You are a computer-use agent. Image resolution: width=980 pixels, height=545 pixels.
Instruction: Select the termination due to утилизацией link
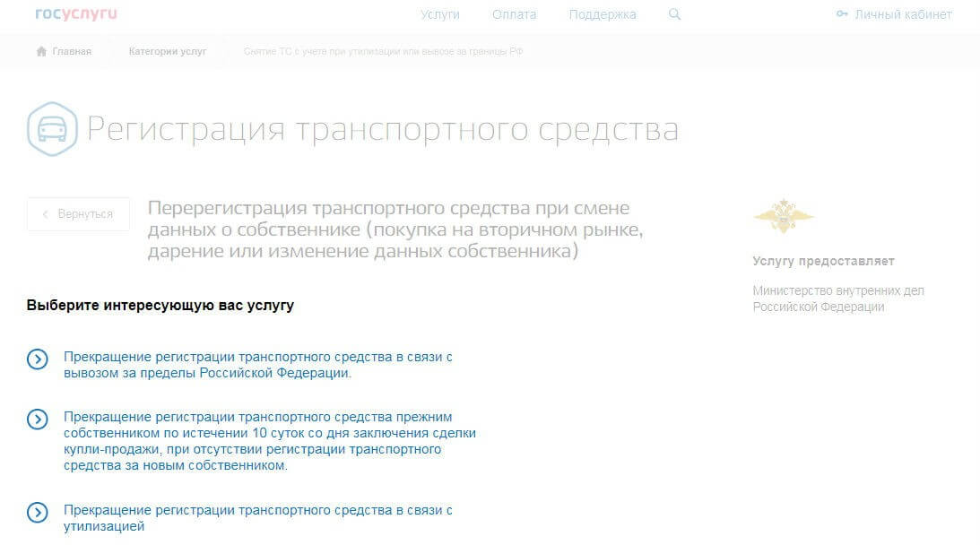click(257, 518)
